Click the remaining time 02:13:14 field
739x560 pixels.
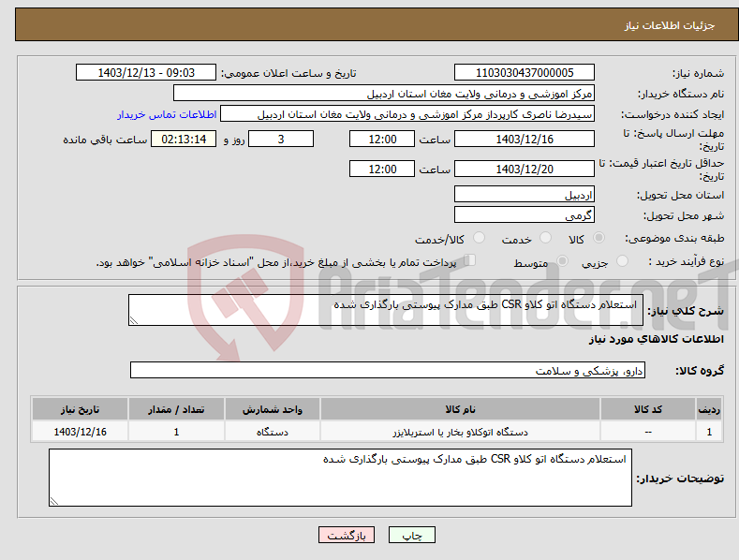(184, 139)
